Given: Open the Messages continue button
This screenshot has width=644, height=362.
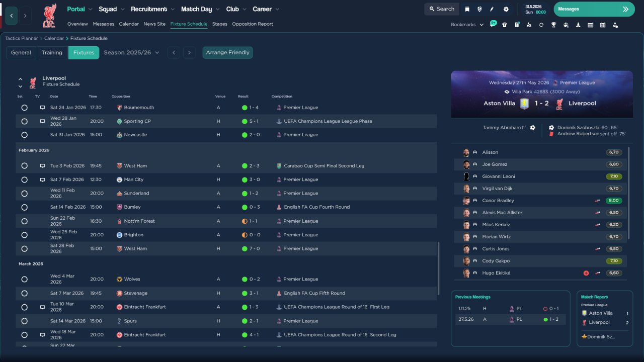Looking at the screenshot, I should pyautogui.click(x=594, y=9).
